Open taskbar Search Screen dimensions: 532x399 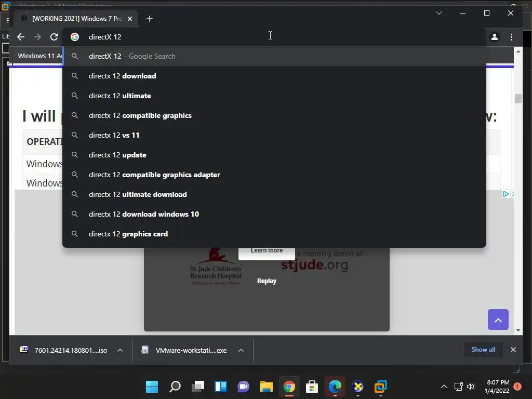(x=175, y=387)
